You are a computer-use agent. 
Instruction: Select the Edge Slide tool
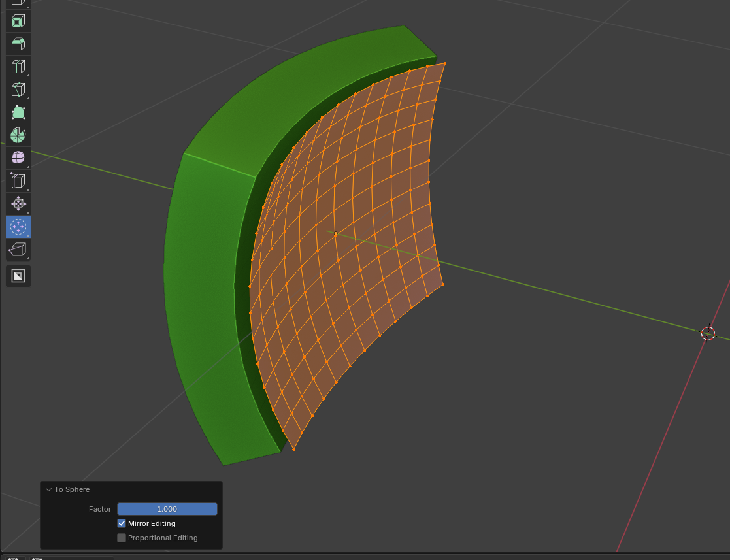(18, 180)
